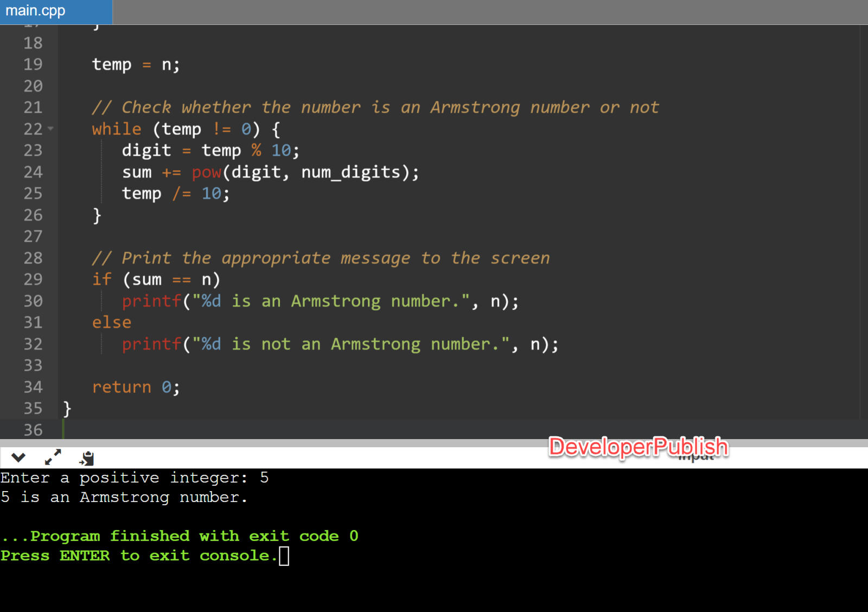868x612 pixels.
Task: Click 'temp /= 10;' statement
Action: [176, 194]
